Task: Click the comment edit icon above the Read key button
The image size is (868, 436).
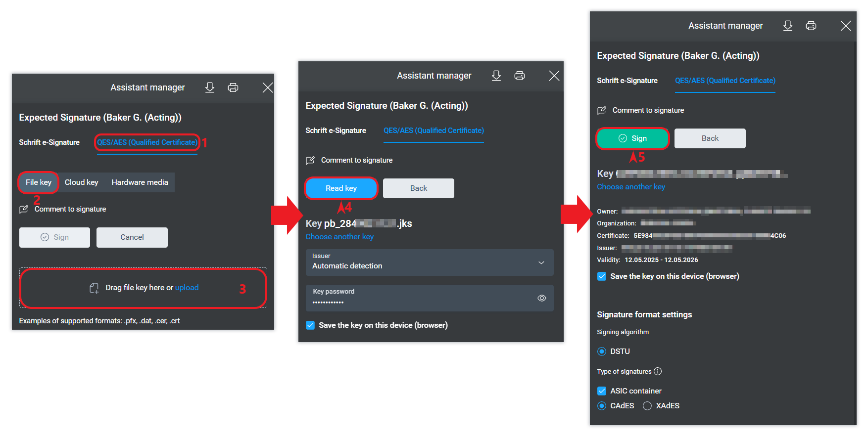Action: coord(310,160)
